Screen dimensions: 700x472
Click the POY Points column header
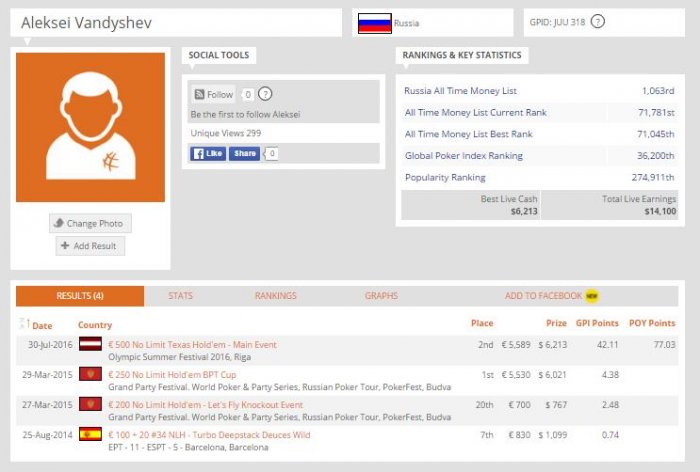652,323
